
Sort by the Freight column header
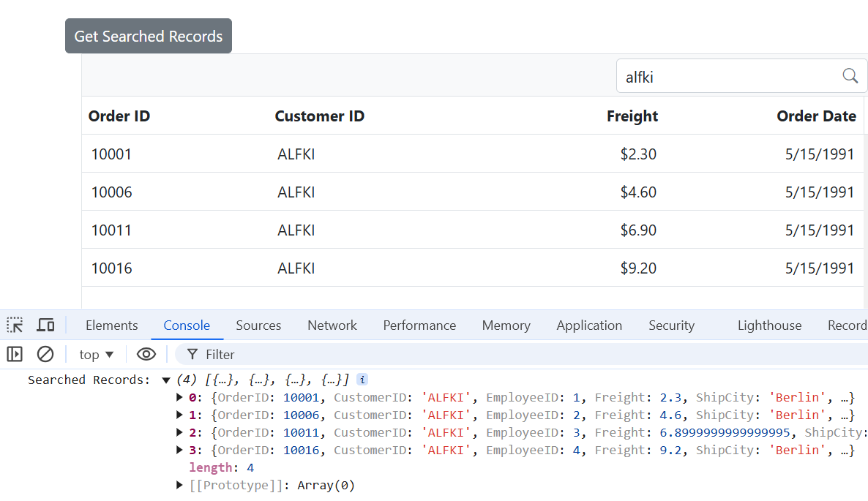[632, 116]
